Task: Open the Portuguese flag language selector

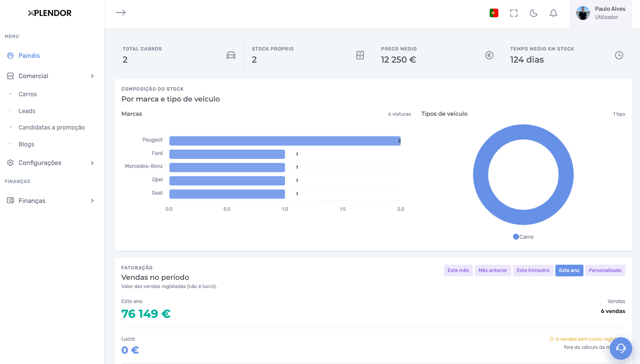Action: click(x=494, y=13)
